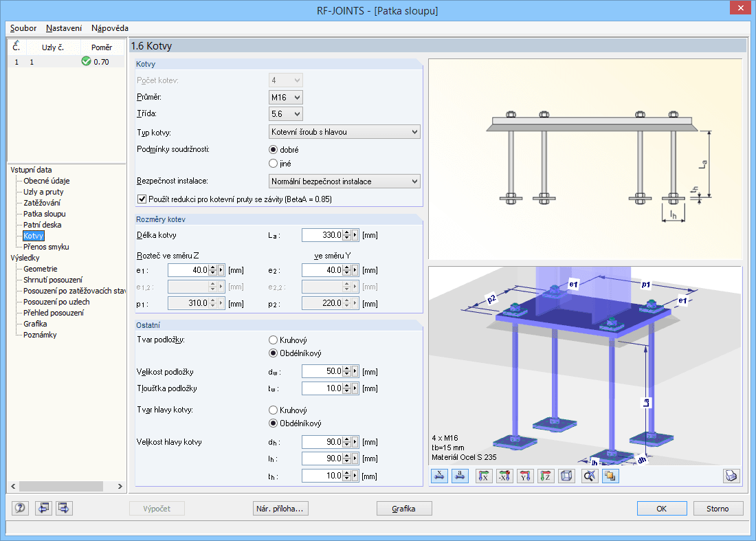Open the Nápověda menu
The height and width of the screenshot is (541, 756).
(x=110, y=28)
